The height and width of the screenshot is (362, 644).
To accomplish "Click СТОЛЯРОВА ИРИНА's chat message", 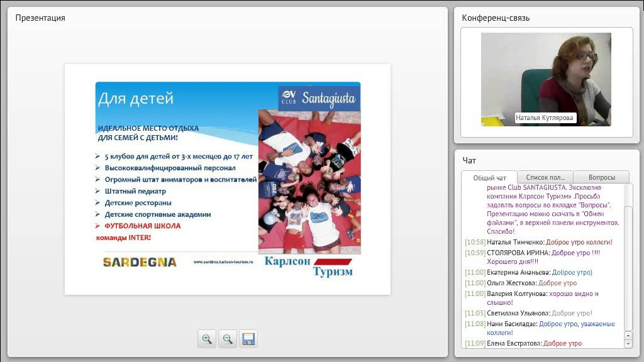I will (533, 257).
